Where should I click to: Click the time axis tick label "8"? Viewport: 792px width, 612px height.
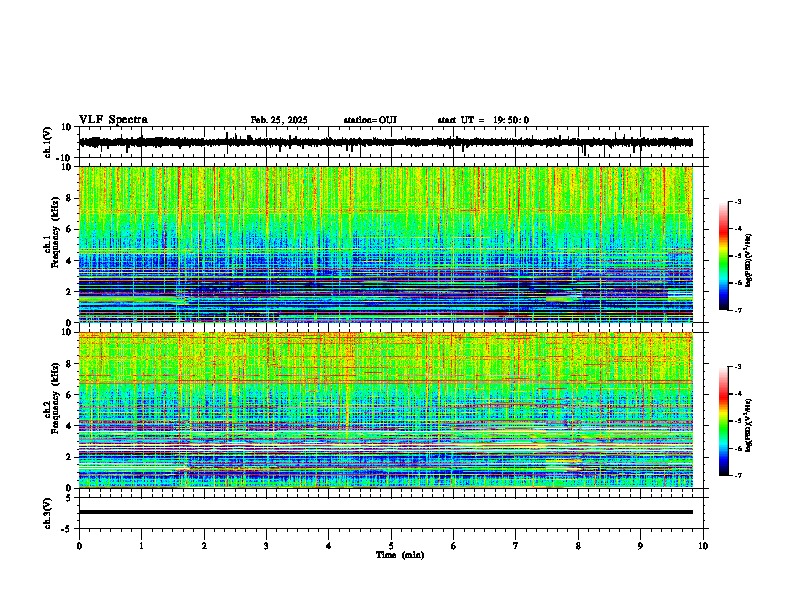pos(578,546)
